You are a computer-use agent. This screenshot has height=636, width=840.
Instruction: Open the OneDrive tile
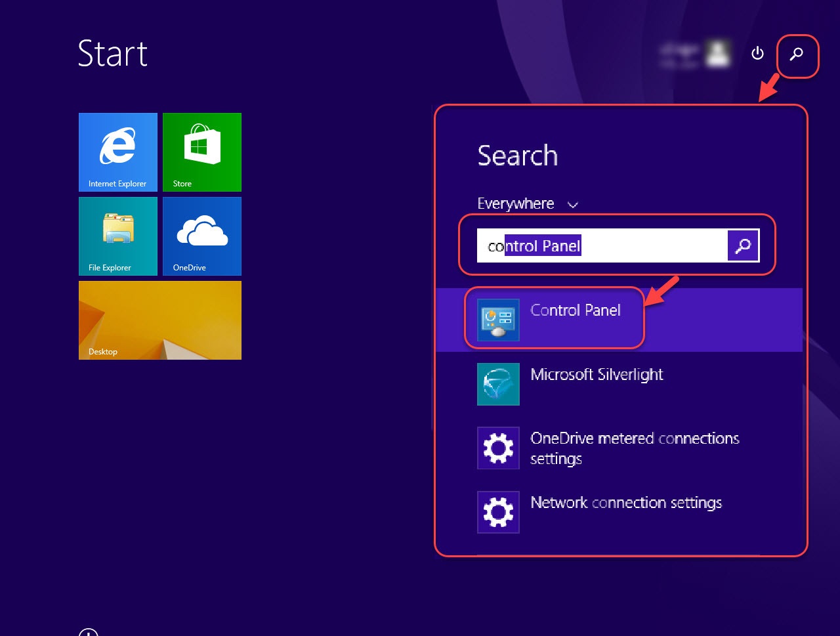(x=202, y=236)
